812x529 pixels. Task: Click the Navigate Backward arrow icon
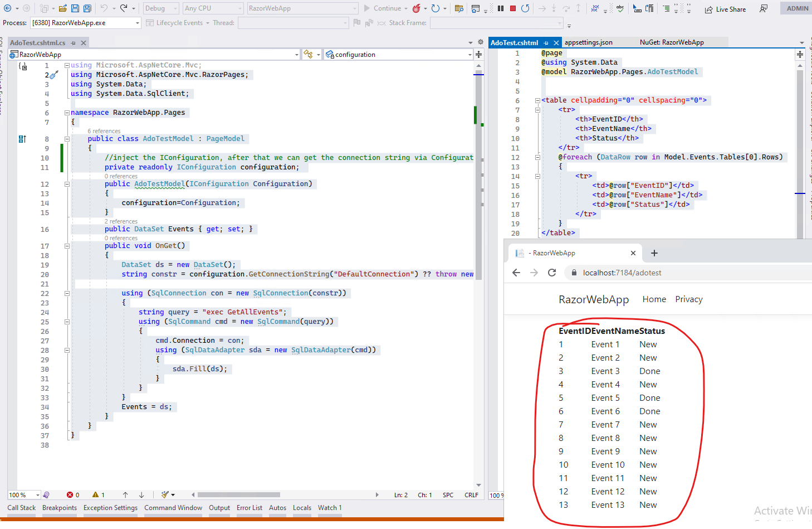click(x=7, y=8)
